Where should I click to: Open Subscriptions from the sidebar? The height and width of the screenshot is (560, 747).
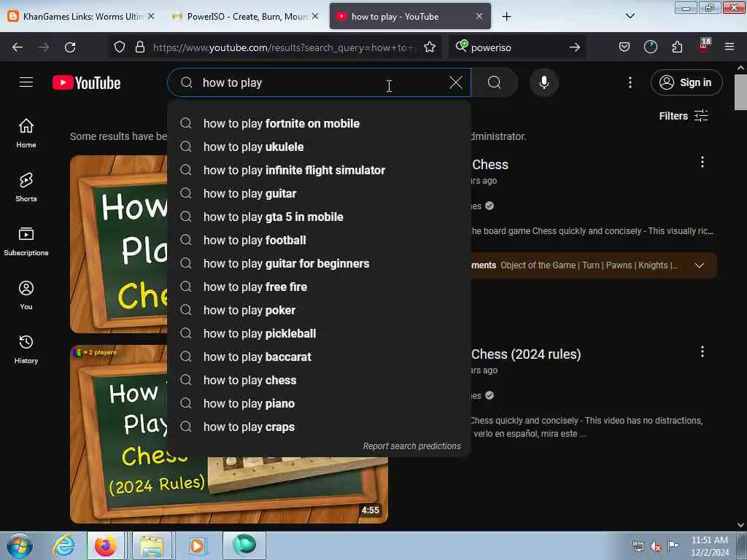(26, 241)
